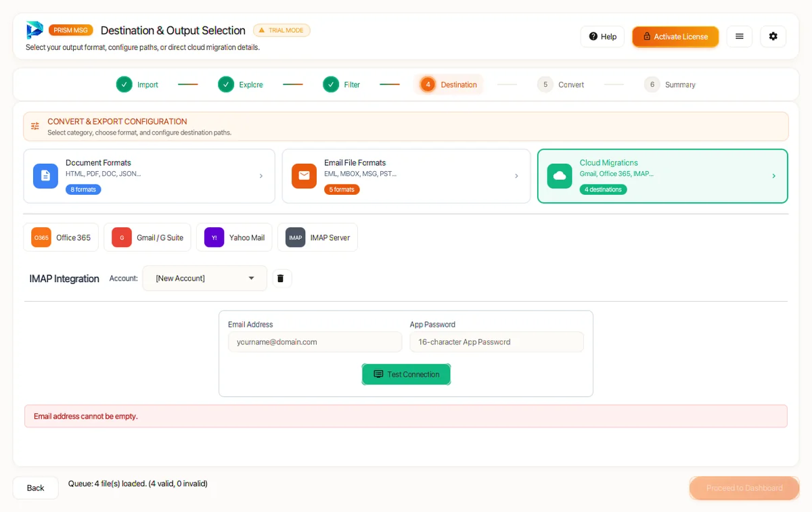This screenshot has width=812, height=512.
Task: Click Document Formats title text
Action: coord(98,162)
